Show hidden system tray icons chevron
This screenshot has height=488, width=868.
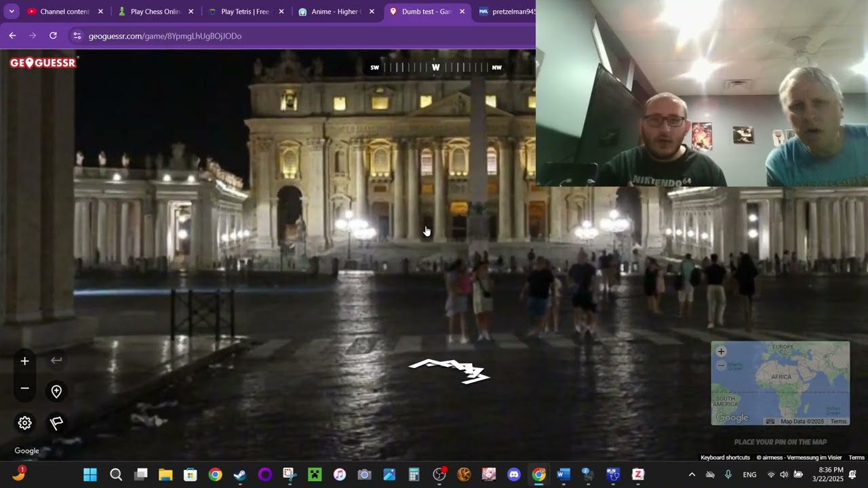pyautogui.click(x=692, y=474)
